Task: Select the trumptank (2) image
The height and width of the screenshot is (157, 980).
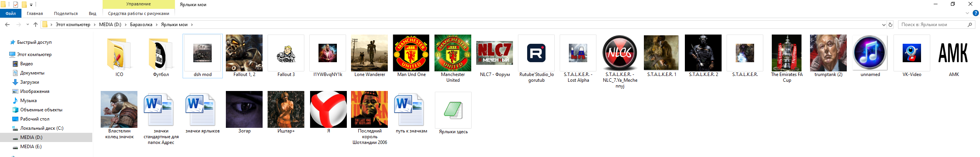Action: (828, 53)
